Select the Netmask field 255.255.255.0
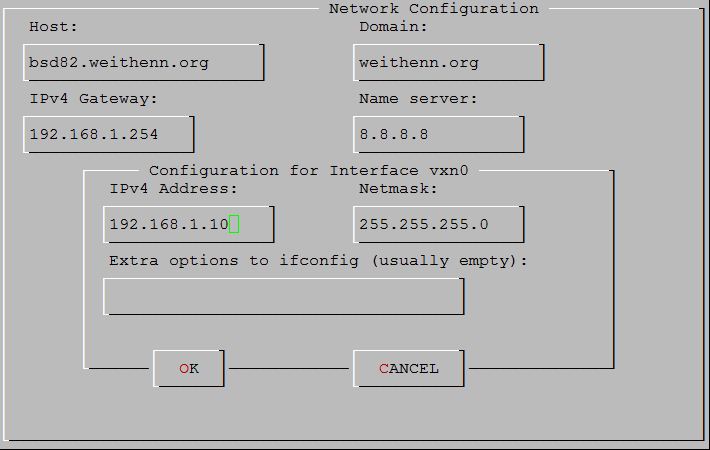 point(439,225)
